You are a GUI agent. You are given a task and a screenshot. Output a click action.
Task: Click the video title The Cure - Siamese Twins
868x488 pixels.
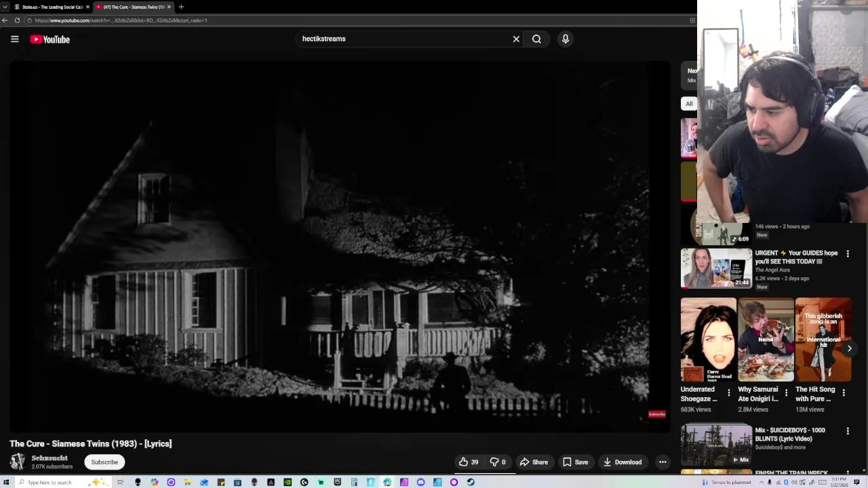91,444
